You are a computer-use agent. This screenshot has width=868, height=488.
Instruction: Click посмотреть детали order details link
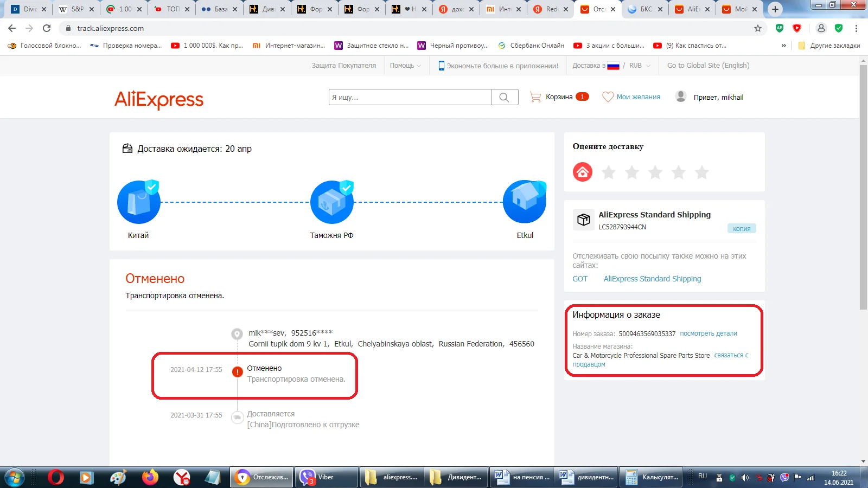point(709,333)
